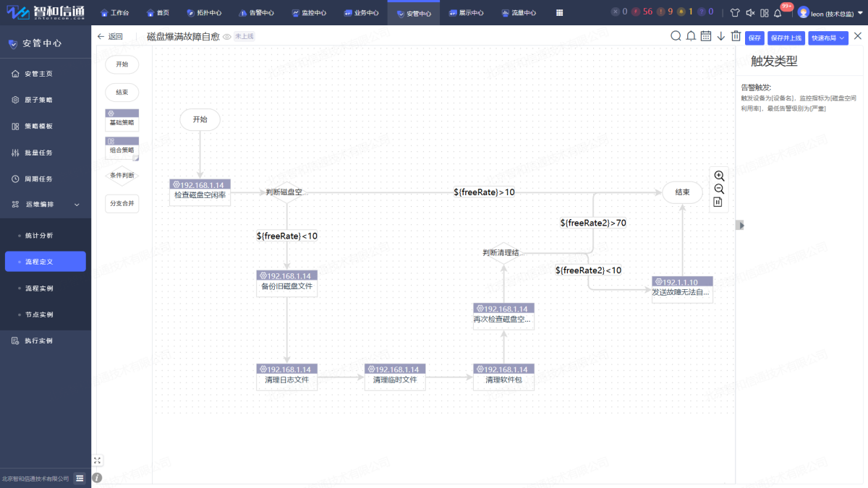Select the 备份旧磁盘文件 flow node
Image resolution: width=868 pixels, height=488 pixels.
coord(287,283)
